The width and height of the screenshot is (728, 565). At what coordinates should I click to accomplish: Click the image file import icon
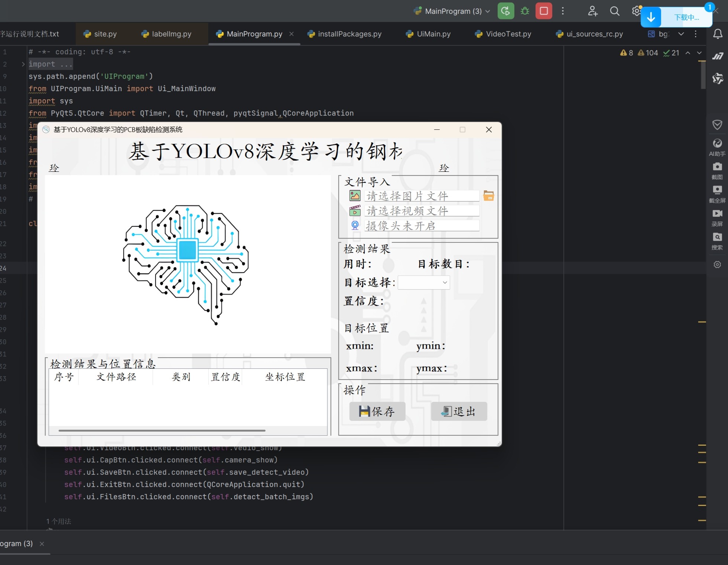(355, 196)
